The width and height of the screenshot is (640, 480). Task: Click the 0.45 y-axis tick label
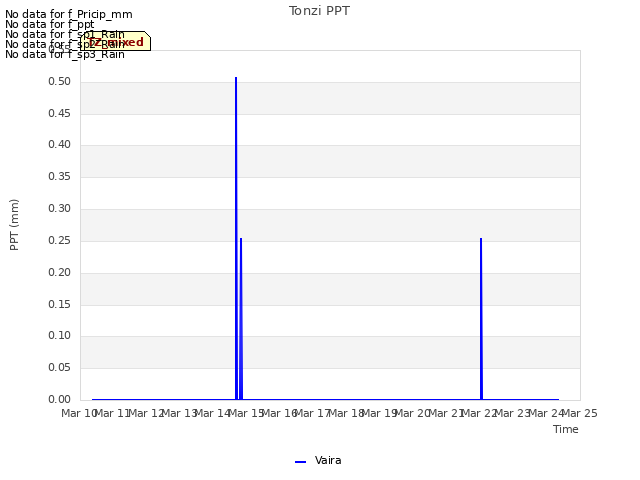(60, 113)
